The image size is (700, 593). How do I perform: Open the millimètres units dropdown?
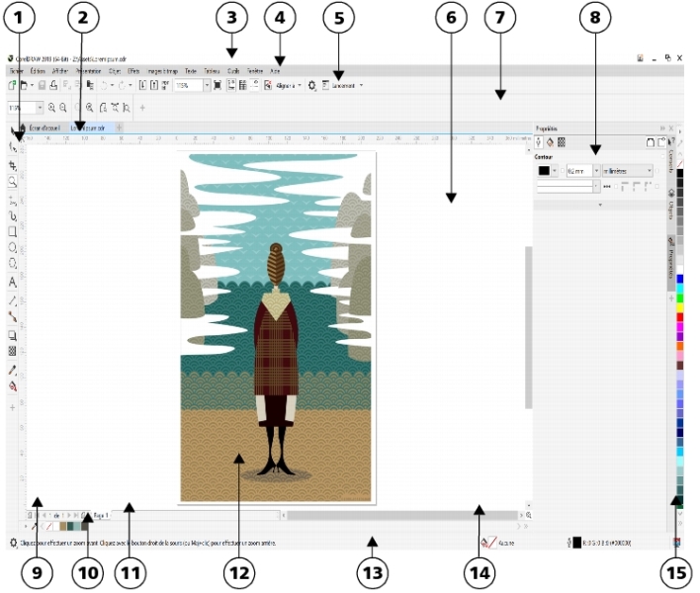point(650,171)
